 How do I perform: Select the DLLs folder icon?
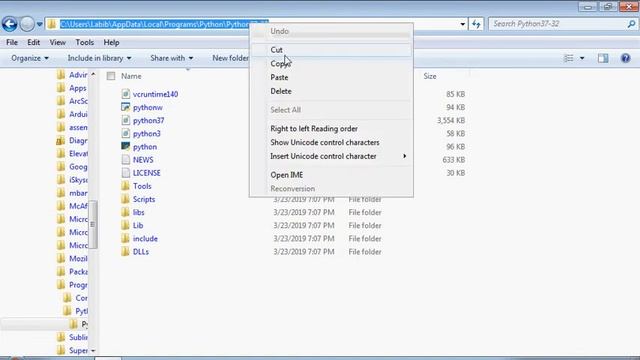126,251
